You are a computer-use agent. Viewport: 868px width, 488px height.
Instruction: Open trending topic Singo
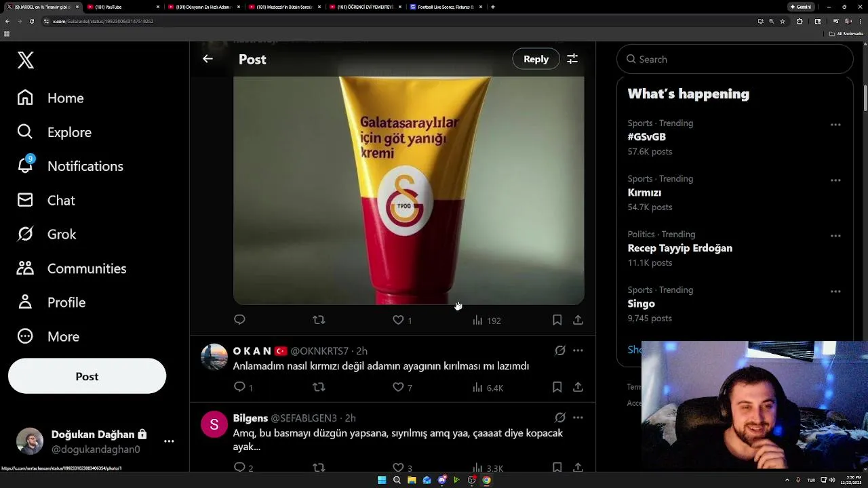[642, 304]
